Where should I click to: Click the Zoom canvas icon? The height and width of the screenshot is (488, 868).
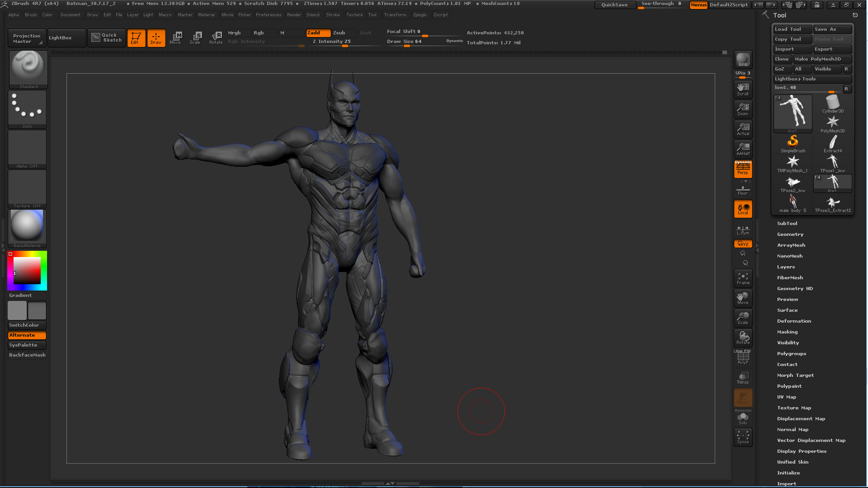click(x=743, y=109)
